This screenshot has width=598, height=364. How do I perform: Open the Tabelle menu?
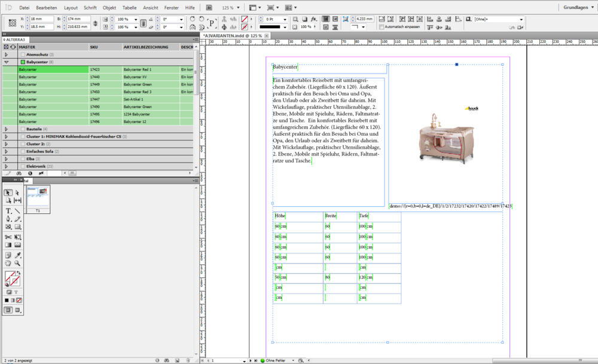129,8
